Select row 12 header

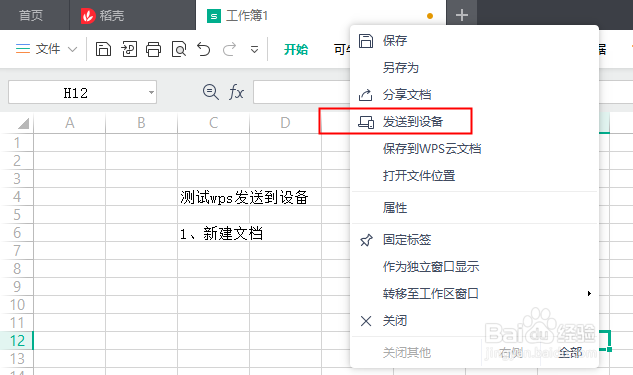(17, 341)
